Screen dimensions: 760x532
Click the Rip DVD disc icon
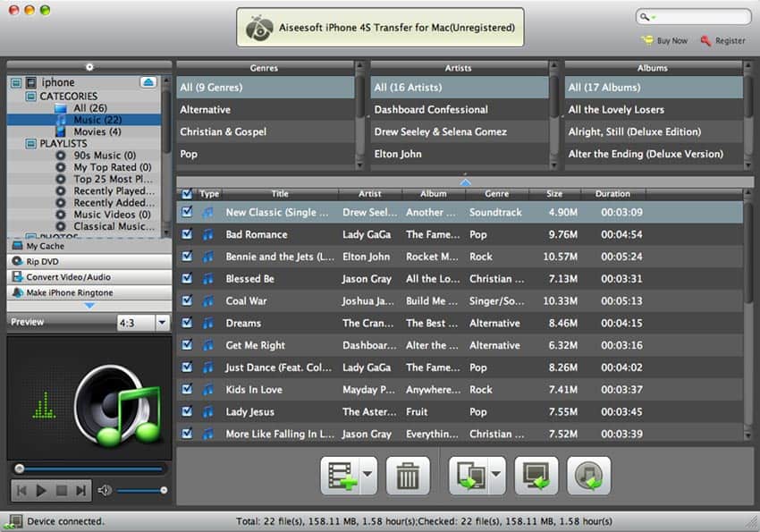coord(18,261)
